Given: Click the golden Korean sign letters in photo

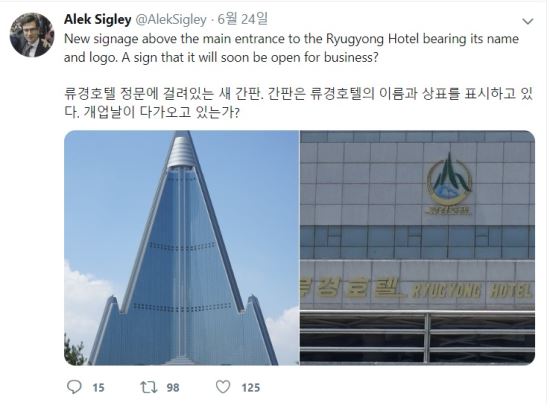Looking at the screenshot, I should pos(350,287).
